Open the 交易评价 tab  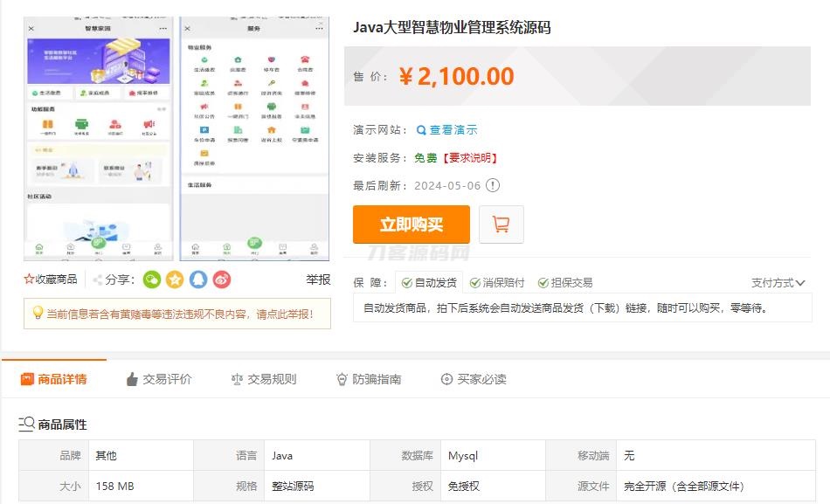click(158, 379)
